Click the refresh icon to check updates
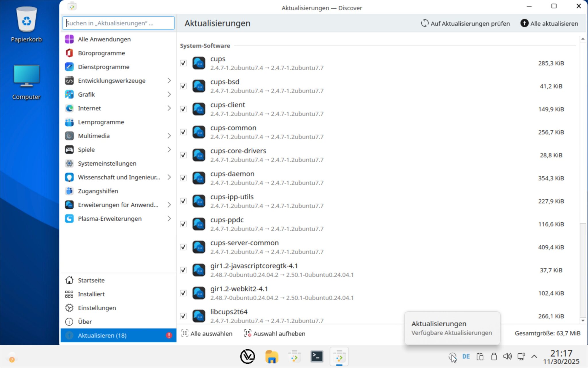The image size is (588, 368). 424,23
